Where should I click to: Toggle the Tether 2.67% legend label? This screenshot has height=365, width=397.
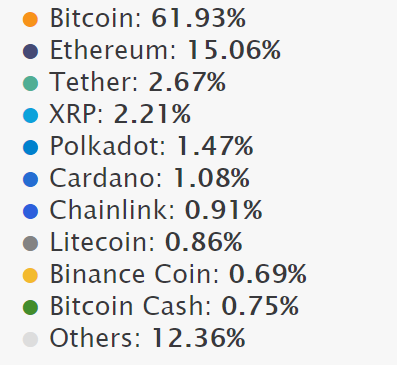click(138, 82)
